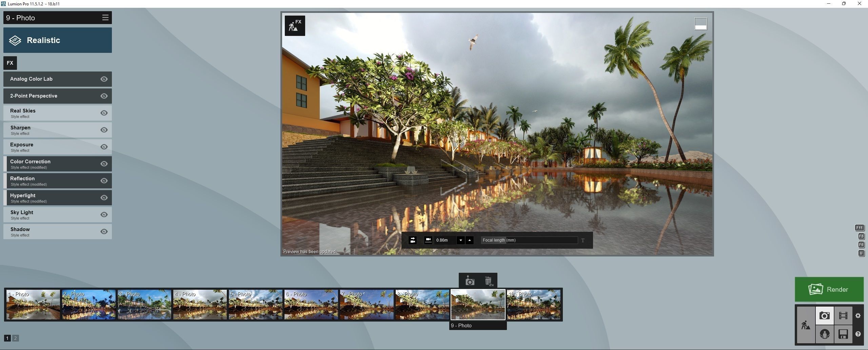Select the 6 - Photo thumbnail
868x350 pixels.
pos(311,305)
